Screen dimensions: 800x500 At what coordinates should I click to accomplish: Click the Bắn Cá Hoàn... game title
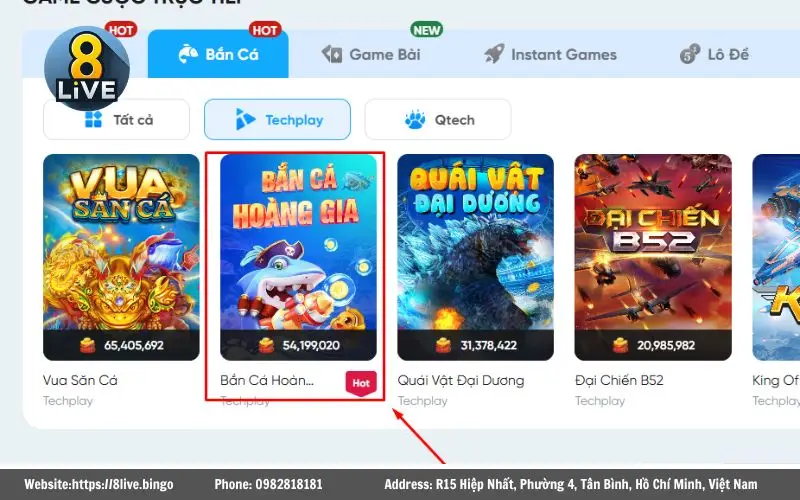267,380
